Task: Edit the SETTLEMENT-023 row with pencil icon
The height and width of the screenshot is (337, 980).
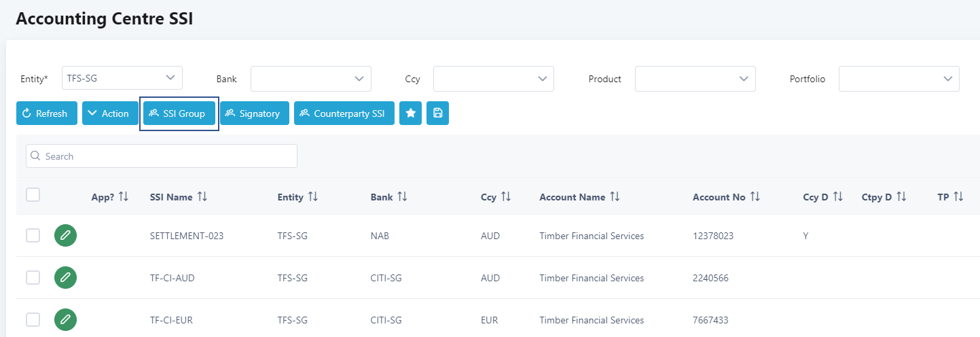Action: click(x=65, y=236)
